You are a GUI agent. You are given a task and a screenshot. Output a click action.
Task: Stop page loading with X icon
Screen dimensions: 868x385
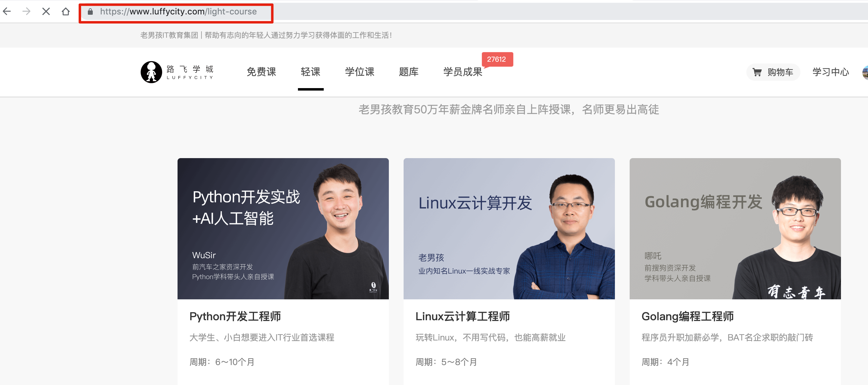click(46, 11)
